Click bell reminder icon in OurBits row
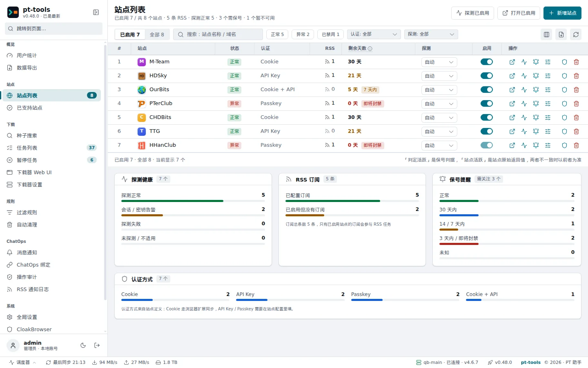Viewport: 588px width, 368px height. pos(536,90)
